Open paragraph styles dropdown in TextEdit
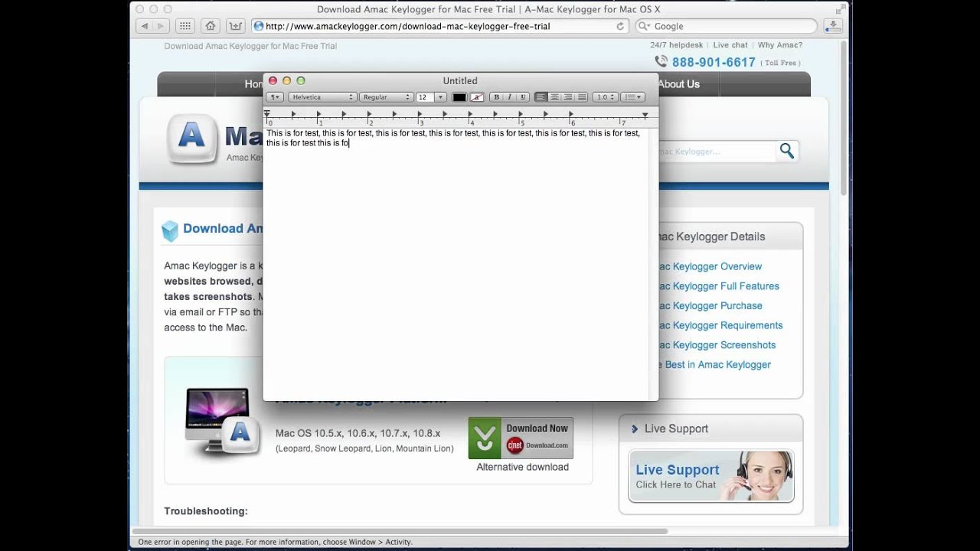 tap(275, 97)
